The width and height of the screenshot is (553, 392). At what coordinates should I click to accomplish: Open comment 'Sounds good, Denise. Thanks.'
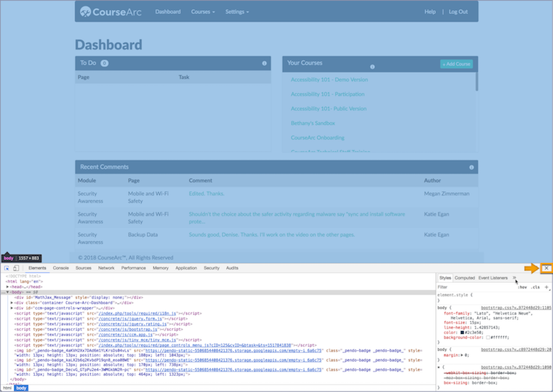(x=272, y=235)
